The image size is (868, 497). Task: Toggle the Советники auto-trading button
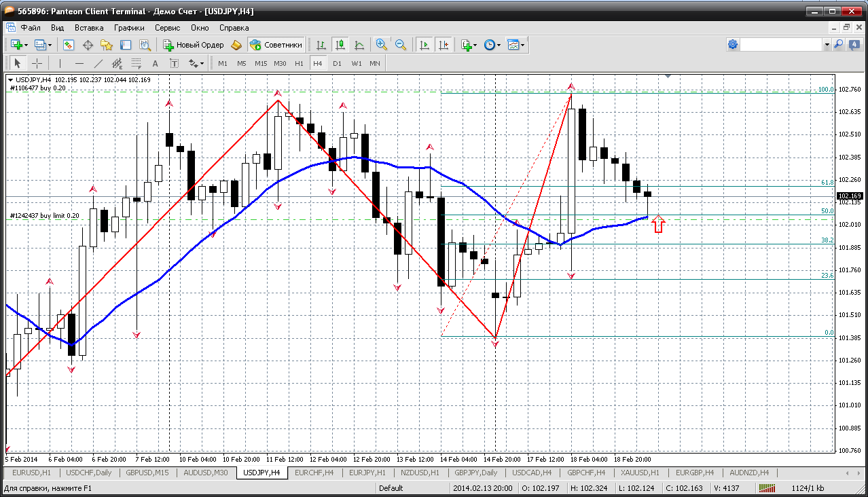coord(276,45)
